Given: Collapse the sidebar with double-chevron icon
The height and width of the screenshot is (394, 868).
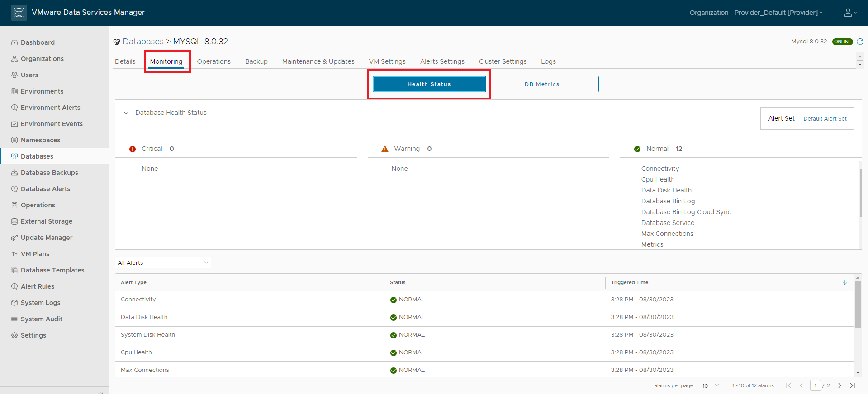Looking at the screenshot, I should (100, 392).
